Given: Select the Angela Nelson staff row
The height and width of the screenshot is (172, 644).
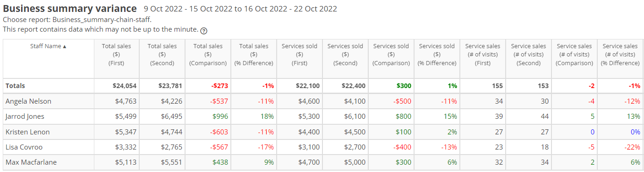Looking at the screenshot, I should click(323, 101).
